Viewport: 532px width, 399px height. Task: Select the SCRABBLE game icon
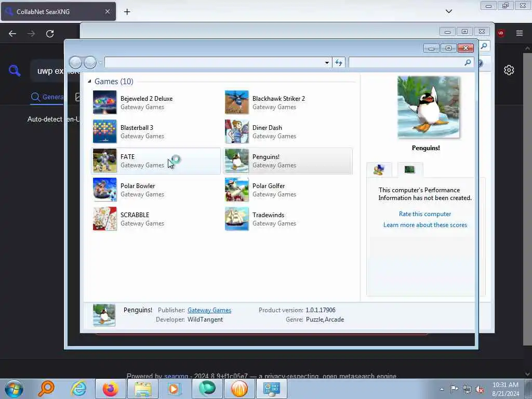[104, 219]
